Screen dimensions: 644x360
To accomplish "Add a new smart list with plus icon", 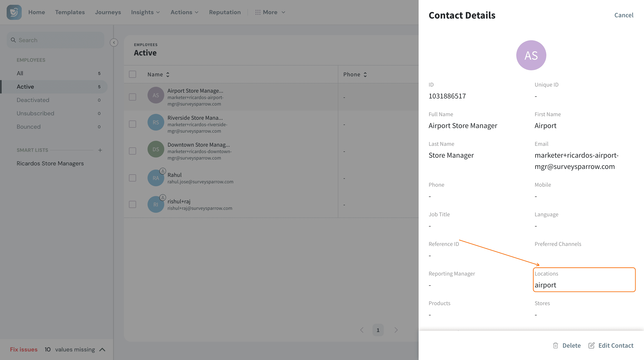I will pyautogui.click(x=100, y=150).
